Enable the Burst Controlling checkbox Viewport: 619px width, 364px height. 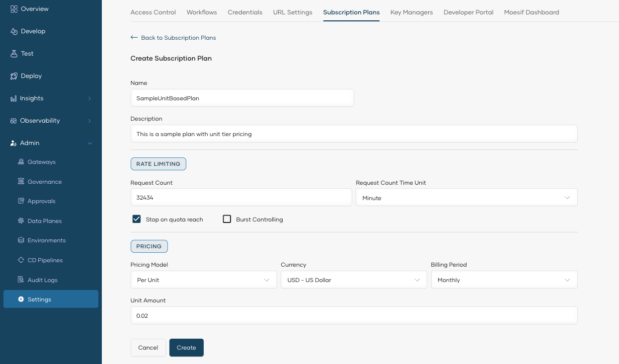[227, 218]
